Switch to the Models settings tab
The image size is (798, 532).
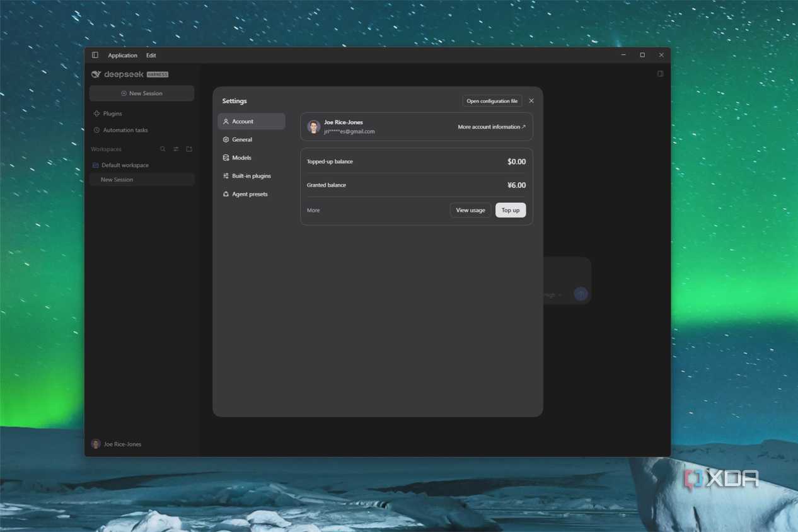click(252, 158)
